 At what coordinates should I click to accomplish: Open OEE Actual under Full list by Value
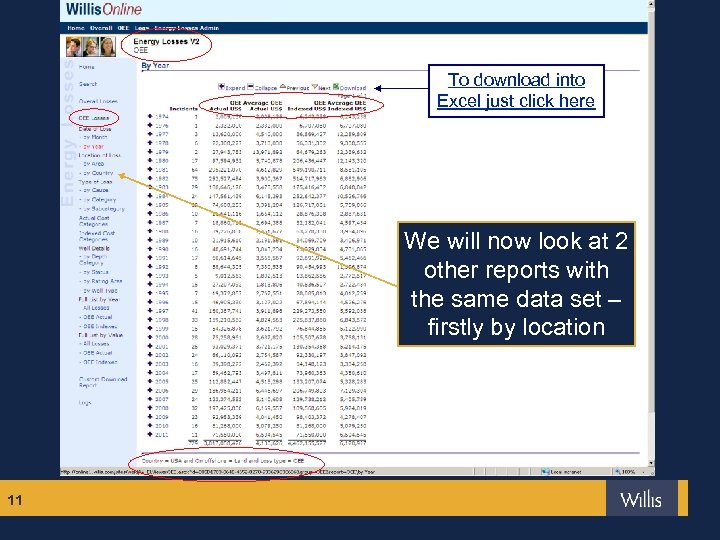click(97, 353)
